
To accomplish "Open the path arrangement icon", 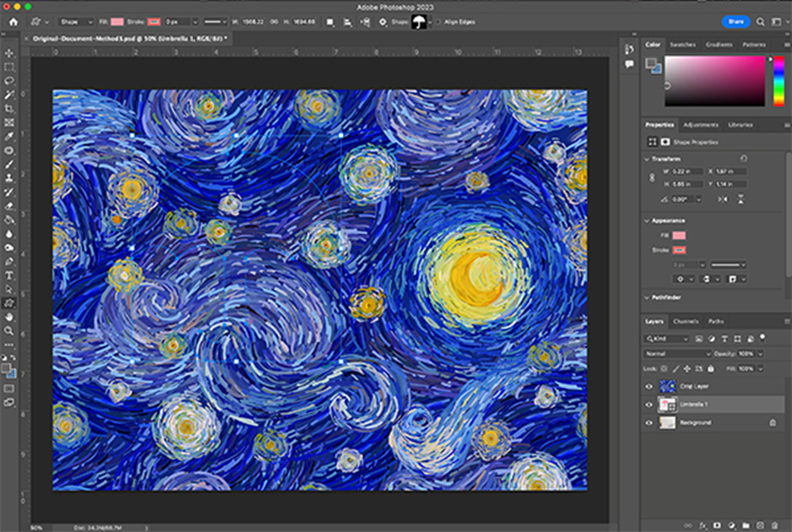I will (365, 22).
